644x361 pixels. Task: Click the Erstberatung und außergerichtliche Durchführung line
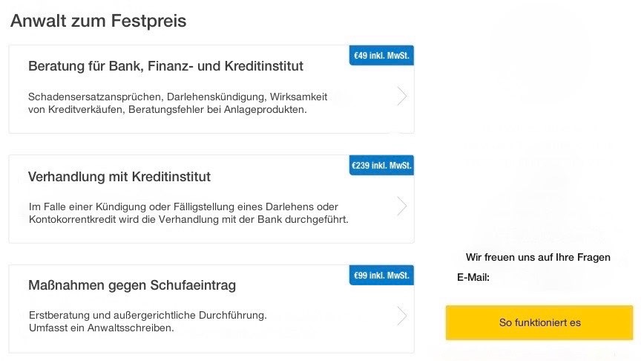click(147, 314)
